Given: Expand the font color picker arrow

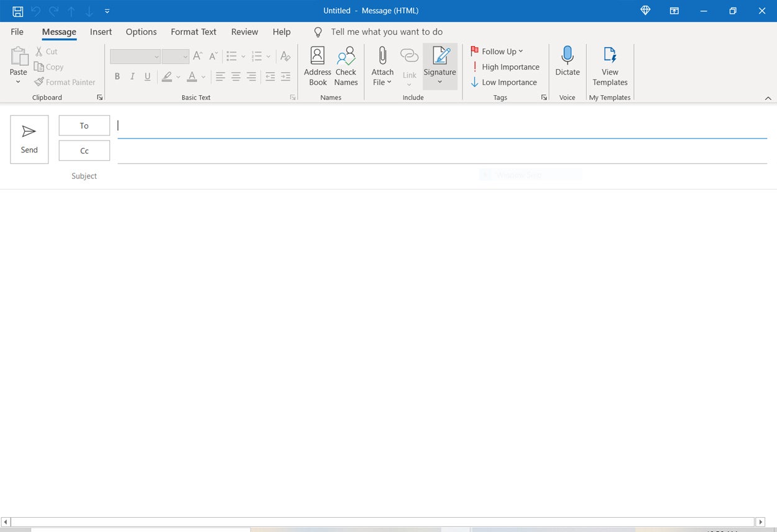Looking at the screenshot, I should click(203, 76).
